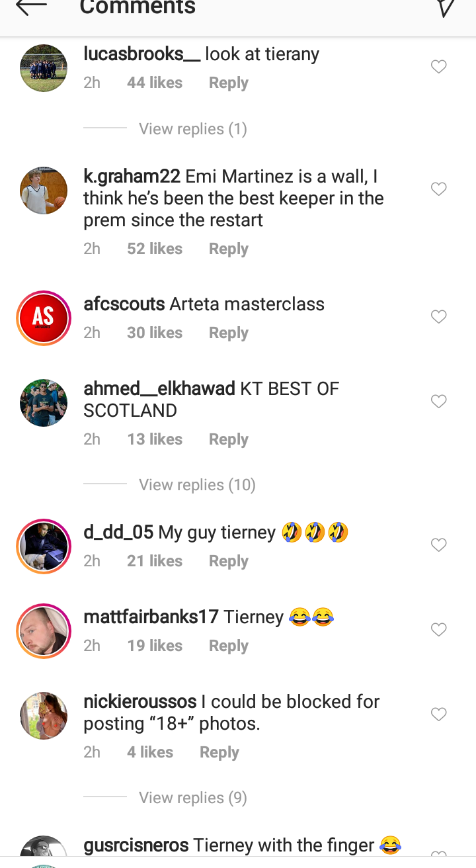
Task: Open lucasbrooks__ username profile link
Action: pos(141,54)
